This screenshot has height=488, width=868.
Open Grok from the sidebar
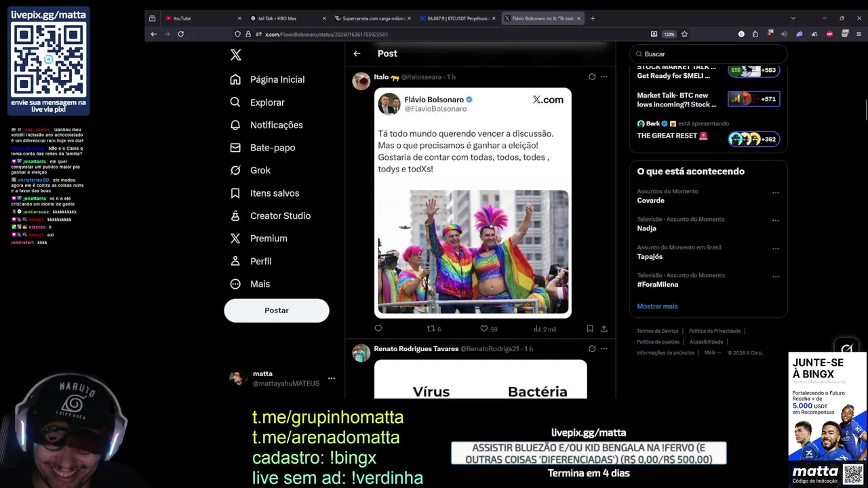pyautogui.click(x=250, y=170)
